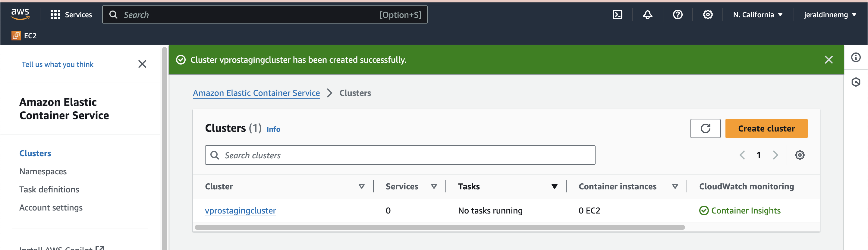Click the Clusters breadcrumb text
The width and height of the screenshot is (868, 250).
tap(355, 93)
